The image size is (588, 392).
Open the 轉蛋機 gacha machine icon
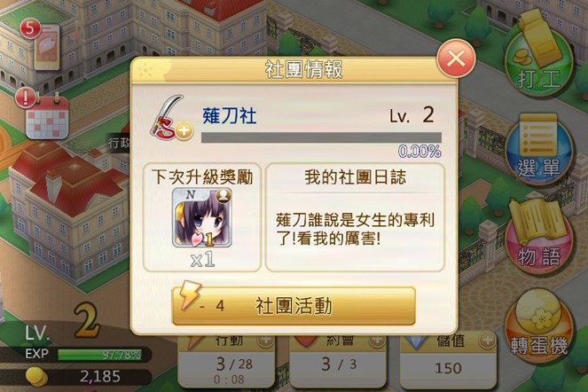pyautogui.click(x=538, y=326)
